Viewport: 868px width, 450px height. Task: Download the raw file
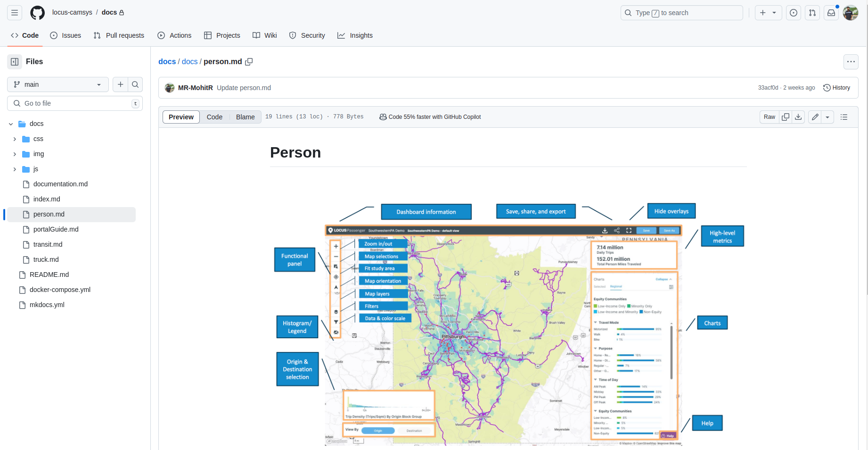tap(798, 117)
